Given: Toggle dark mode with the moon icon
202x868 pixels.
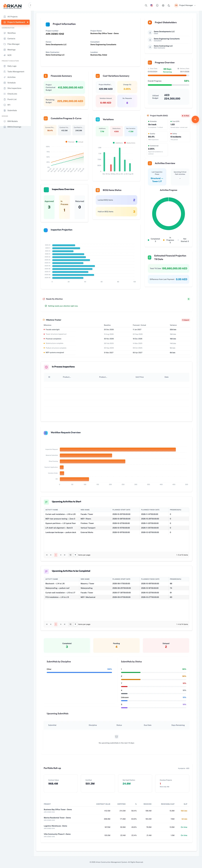Looking at the screenshot, I should tap(169, 5).
